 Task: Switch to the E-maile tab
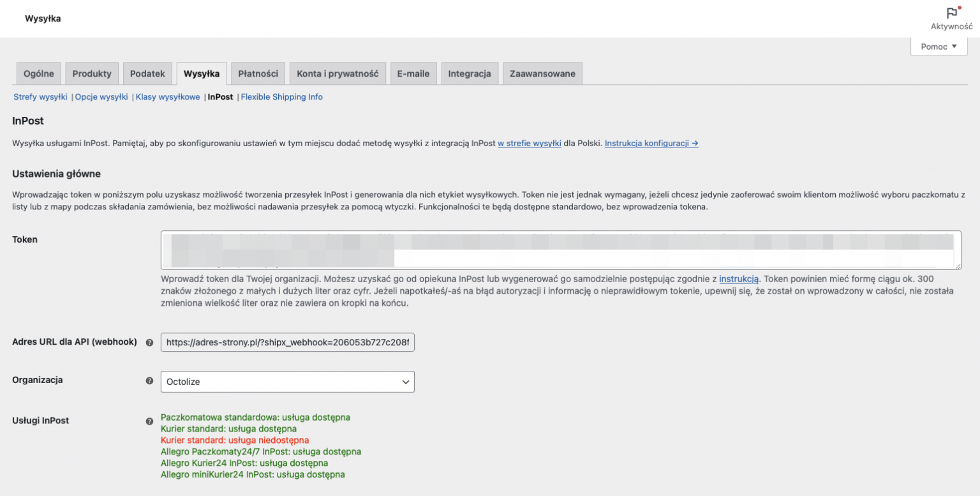[413, 73]
